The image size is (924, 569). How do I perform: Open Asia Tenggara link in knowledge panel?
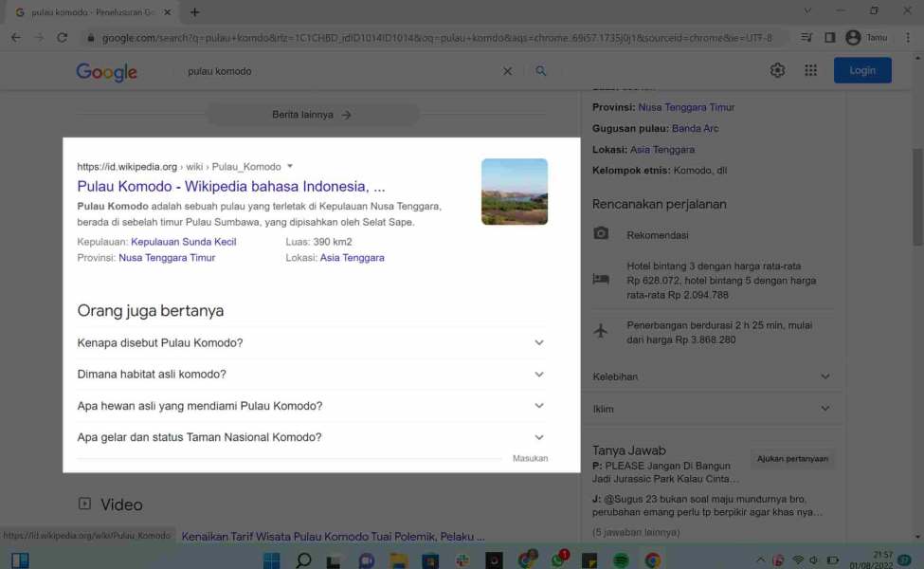click(x=661, y=150)
